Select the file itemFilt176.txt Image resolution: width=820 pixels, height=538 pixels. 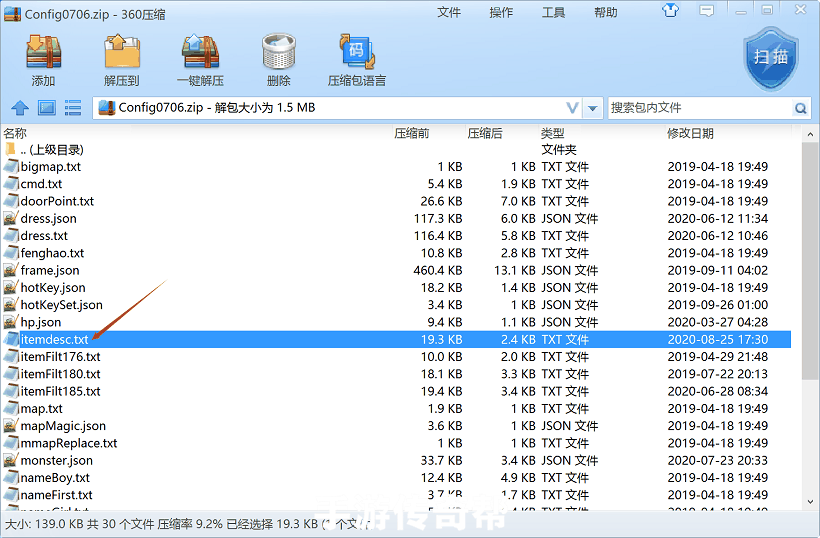tap(396, 357)
